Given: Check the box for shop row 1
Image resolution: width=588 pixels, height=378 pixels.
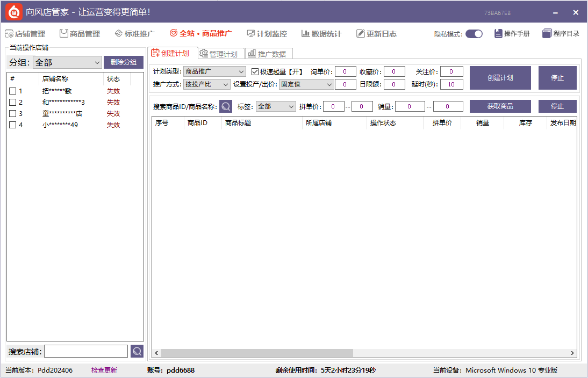Looking at the screenshot, I should [13, 91].
